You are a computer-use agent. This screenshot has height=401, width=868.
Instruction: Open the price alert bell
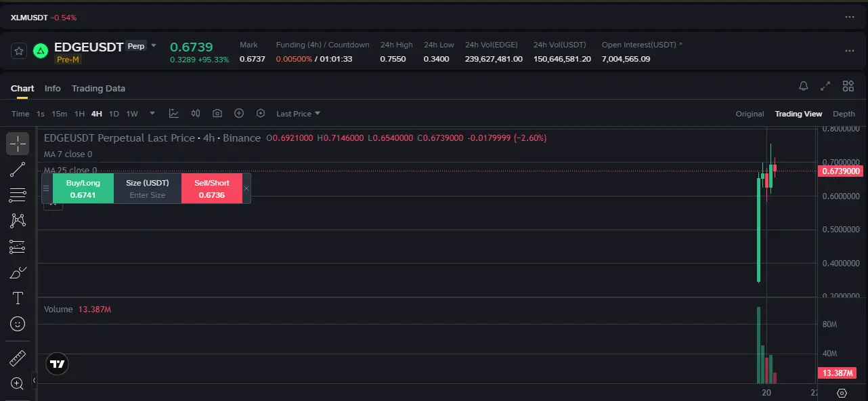click(804, 86)
